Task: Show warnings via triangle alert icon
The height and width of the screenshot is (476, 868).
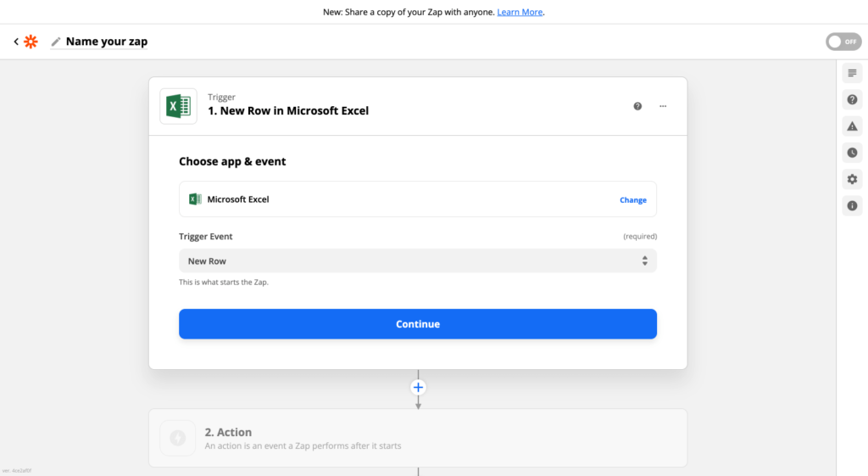Action: coord(852,126)
